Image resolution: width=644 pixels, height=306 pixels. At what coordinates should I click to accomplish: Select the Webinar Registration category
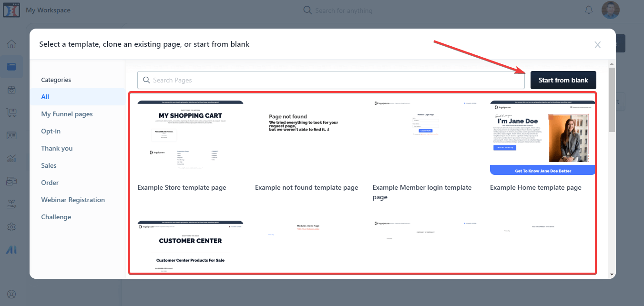click(x=72, y=199)
